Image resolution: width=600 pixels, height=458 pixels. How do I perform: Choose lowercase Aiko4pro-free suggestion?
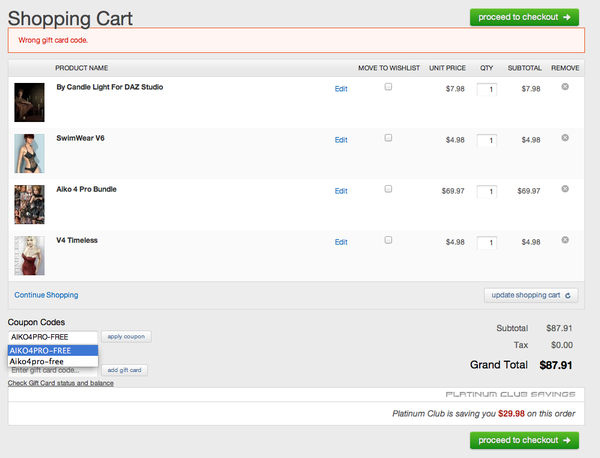(x=52, y=361)
